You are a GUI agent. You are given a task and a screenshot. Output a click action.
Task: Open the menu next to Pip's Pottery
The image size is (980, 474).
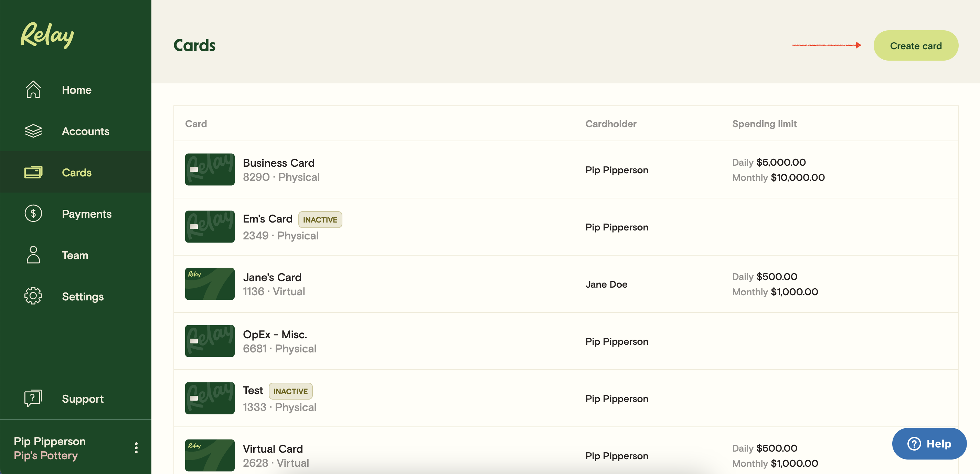pyautogui.click(x=136, y=448)
